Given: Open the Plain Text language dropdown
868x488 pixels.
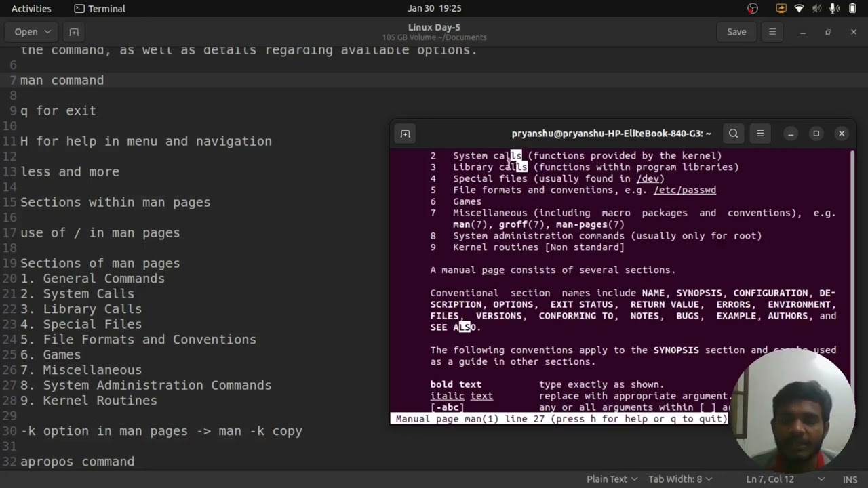Looking at the screenshot, I should coord(612,479).
